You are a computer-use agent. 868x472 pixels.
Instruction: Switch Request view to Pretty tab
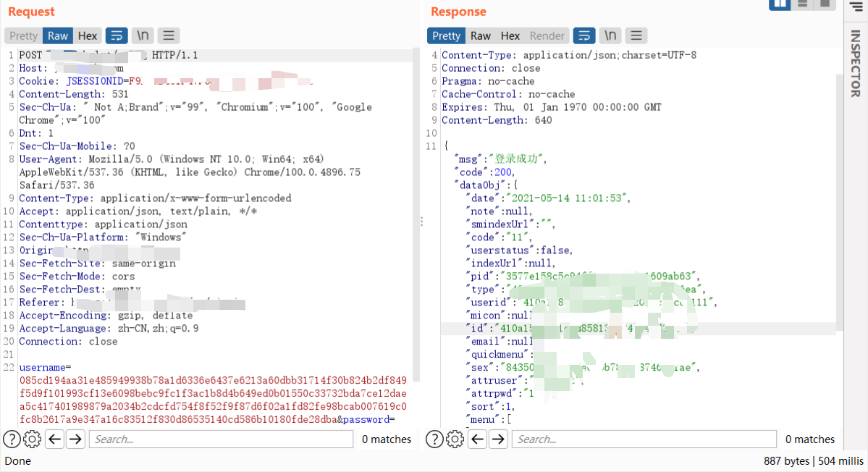[23, 35]
